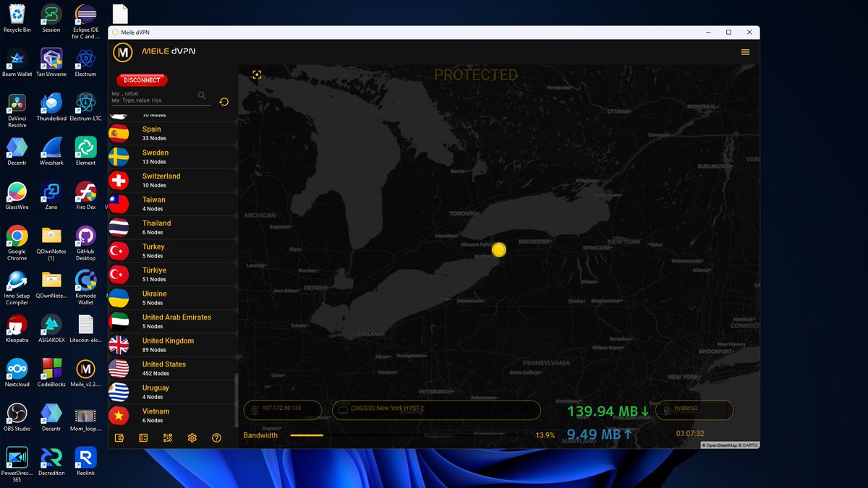Open ASGARDEX desktop shortcut
Screen dimensions: 868x488
click(51, 328)
